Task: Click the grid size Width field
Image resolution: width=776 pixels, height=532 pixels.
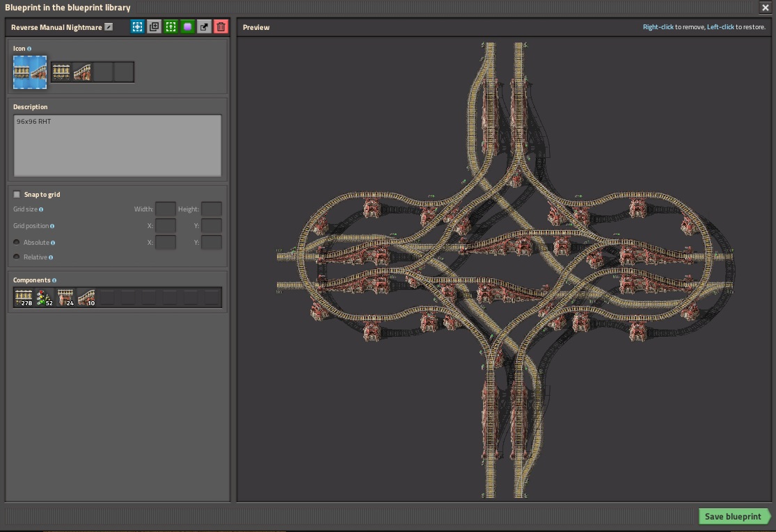Action: pos(165,209)
